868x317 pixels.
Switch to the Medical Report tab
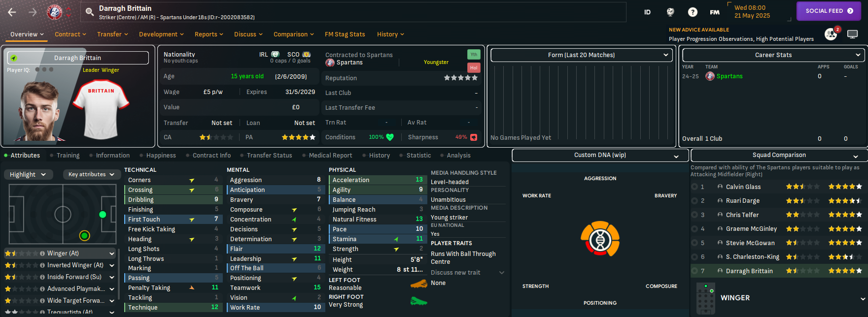[x=330, y=156]
